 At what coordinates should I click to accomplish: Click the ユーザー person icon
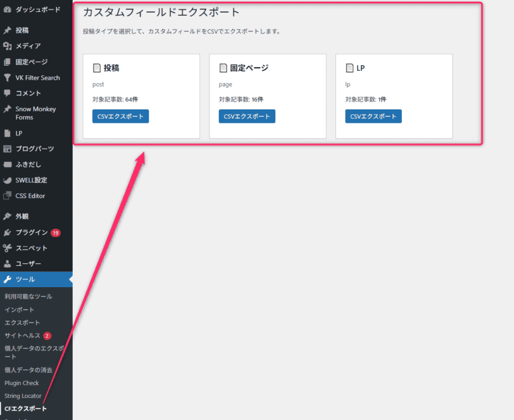point(8,264)
